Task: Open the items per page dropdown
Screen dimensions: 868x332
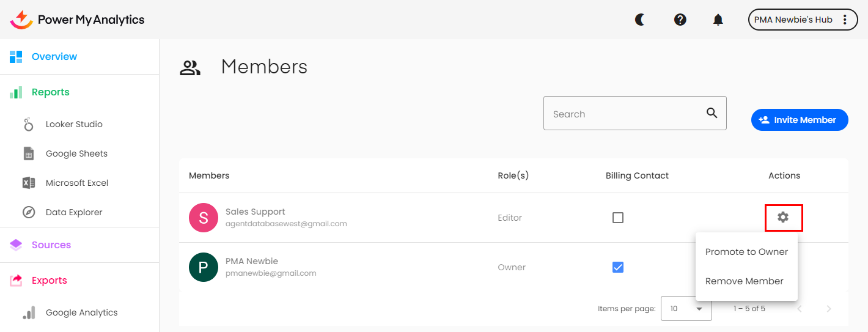Action: pos(686,309)
